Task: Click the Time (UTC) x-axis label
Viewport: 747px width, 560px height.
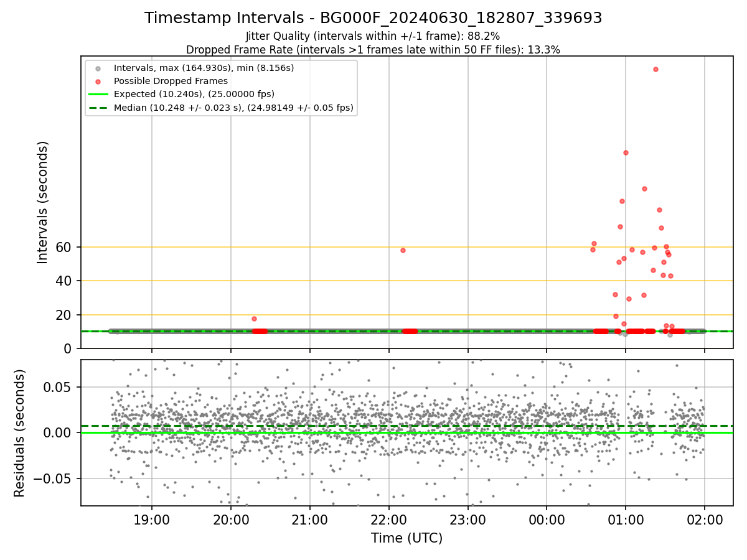Action: [407, 538]
